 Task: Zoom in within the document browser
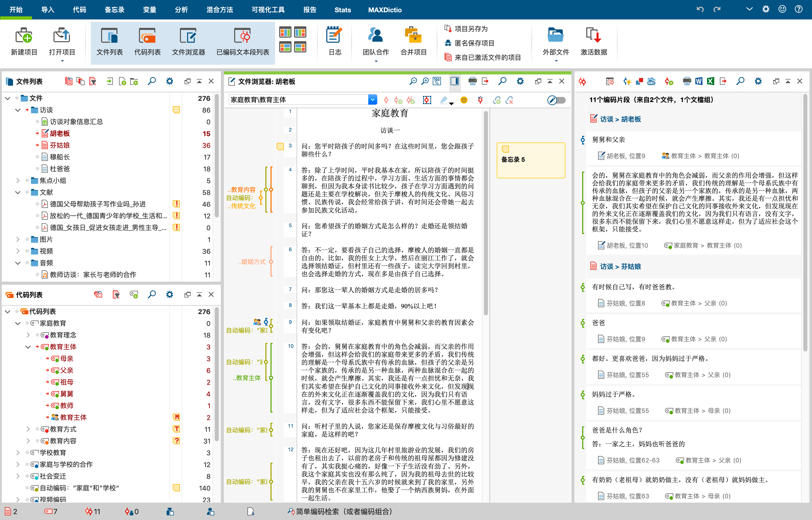coord(425,81)
